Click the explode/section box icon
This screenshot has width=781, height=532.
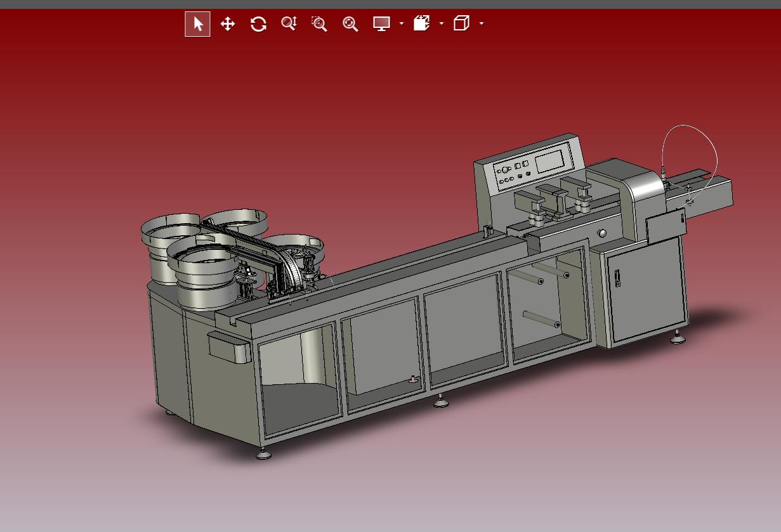click(421, 24)
